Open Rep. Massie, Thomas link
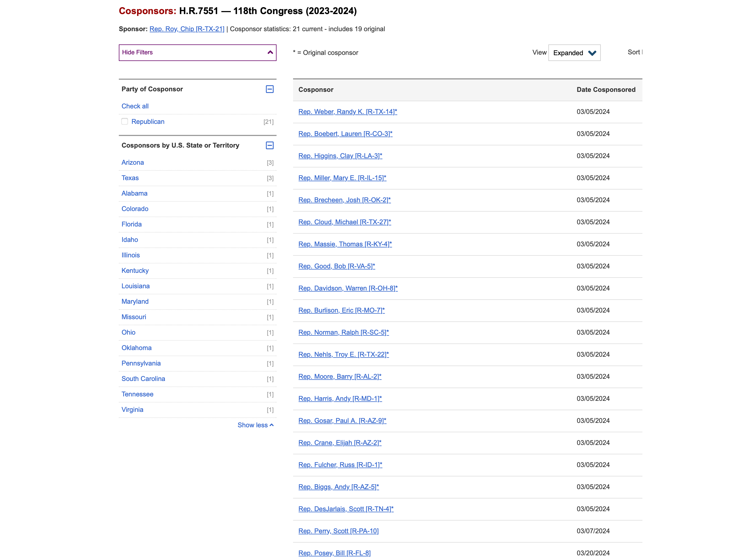 pos(345,244)
